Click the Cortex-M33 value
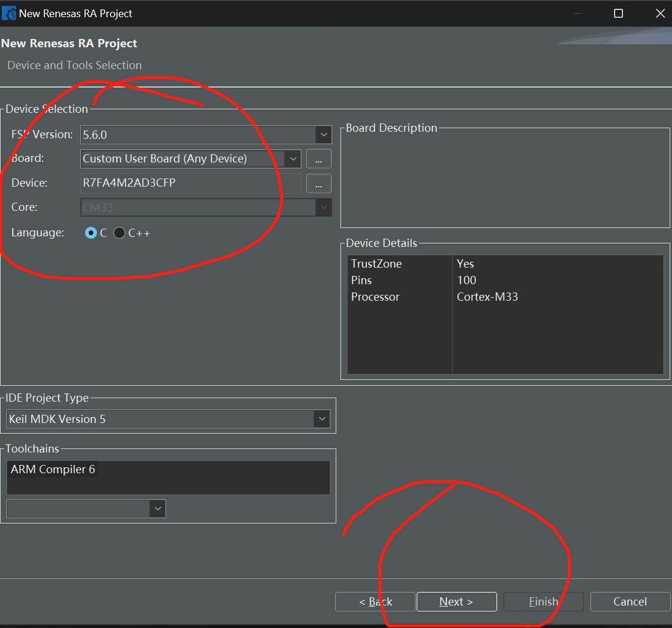Screen dimensions: 672x628 [x=487, y=297]
